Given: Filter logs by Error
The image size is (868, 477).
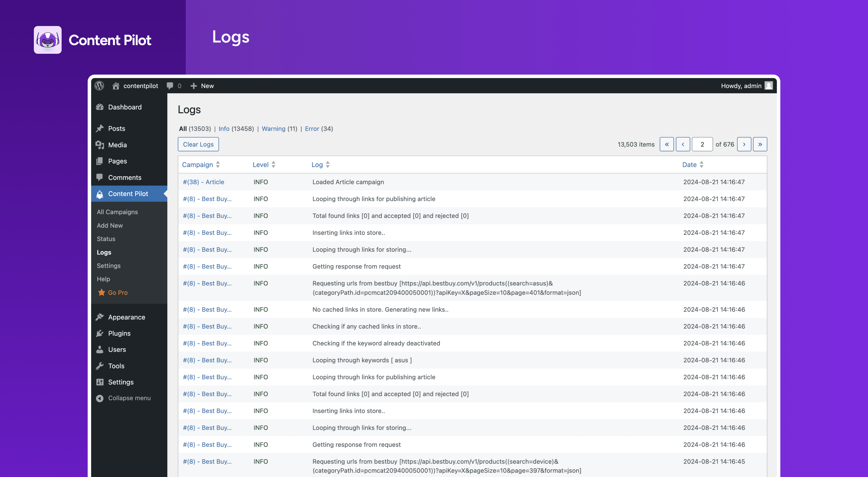Looking at the screenshot, I should pos(312,129).
